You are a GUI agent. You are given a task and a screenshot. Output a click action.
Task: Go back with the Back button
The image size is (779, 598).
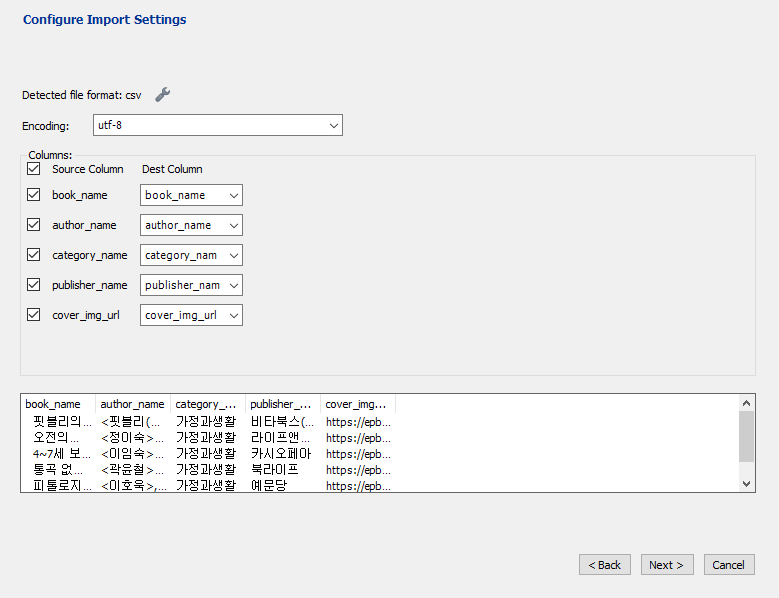604,565
